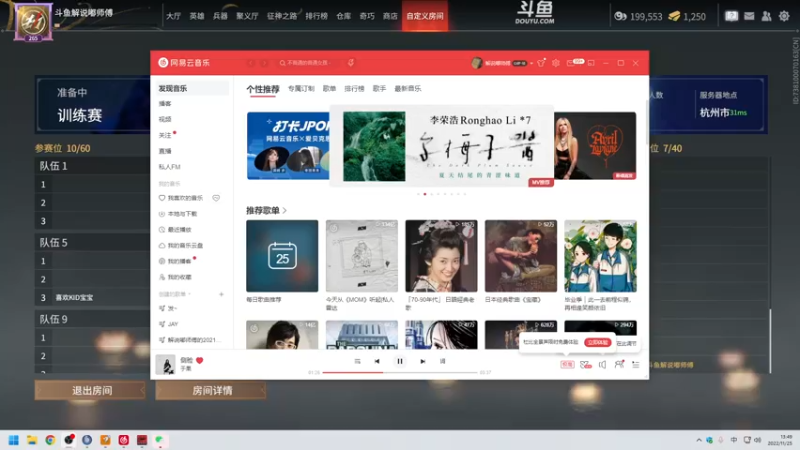800x450 pixels.
Task: Start heartbeat mode icon beside liked music
Action: click(216, 198)
